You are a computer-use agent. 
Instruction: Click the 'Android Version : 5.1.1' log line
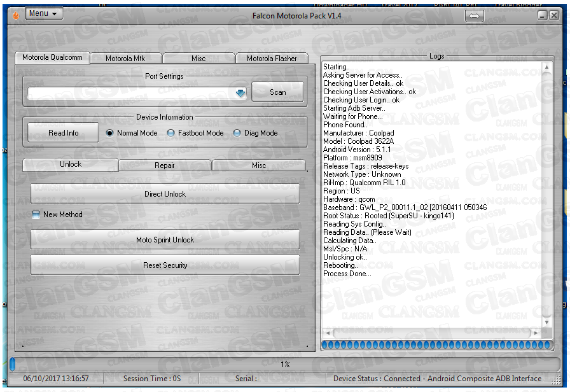357,150
